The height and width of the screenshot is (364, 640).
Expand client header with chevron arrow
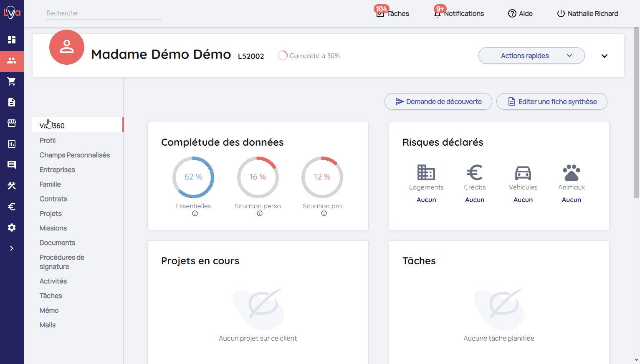(x=604, y=56)
